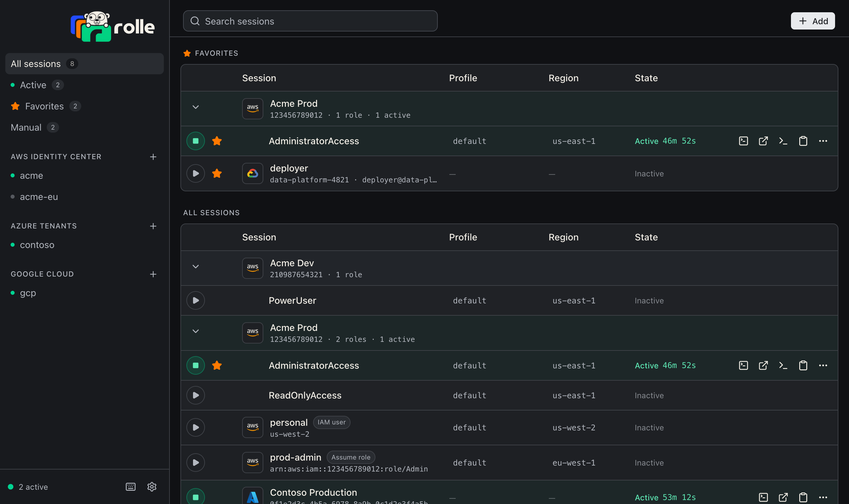Toggle favorite star for AdministratorAccess in All Sessions
Image resolution: width=849 pixels, height=504 pixels.
(217, 365)
